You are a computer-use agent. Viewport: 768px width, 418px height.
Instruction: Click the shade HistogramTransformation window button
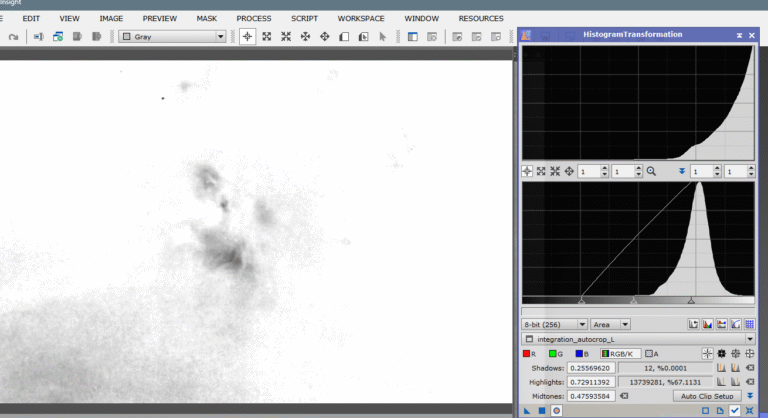[739, 35]
